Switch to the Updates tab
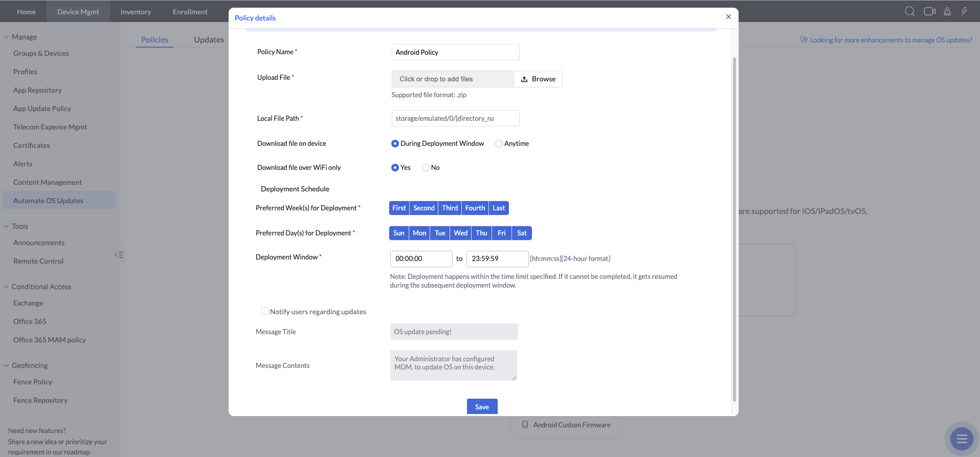The height and width of the screenshot is (457, 980). pos(209,40)
